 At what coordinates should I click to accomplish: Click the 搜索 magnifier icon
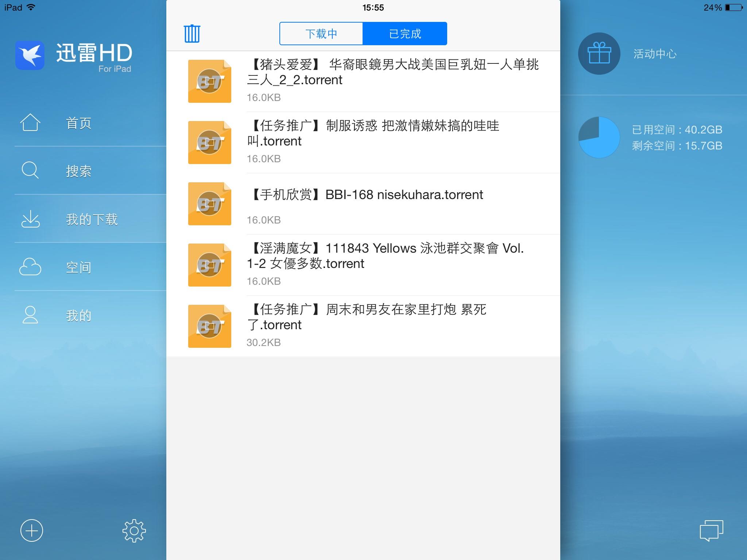click(30, 170)
